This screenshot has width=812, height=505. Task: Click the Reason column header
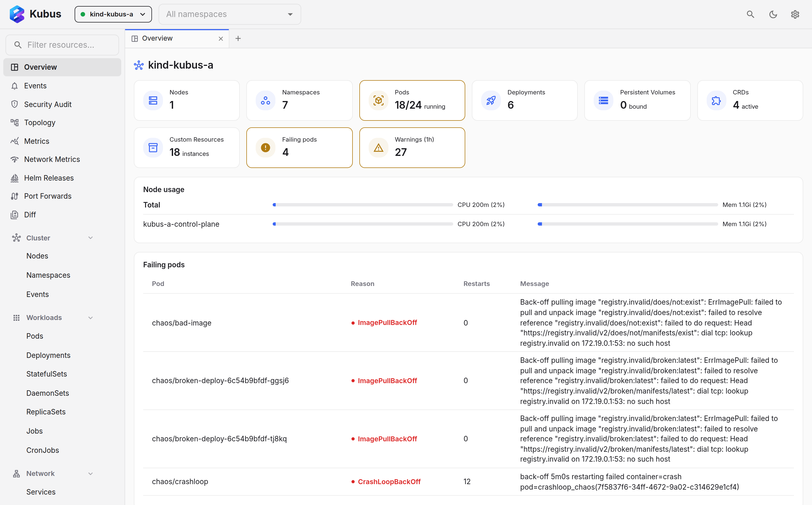pos(362,284)
